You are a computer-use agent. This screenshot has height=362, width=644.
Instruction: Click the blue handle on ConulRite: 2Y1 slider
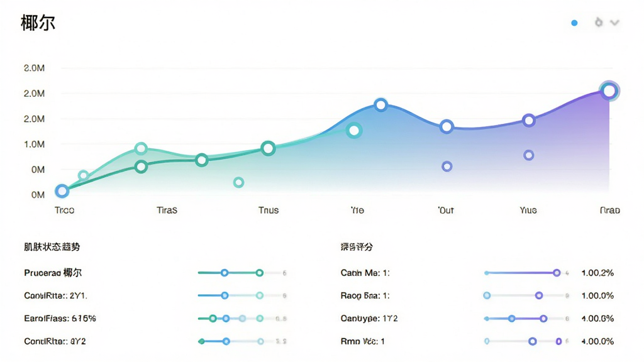click(225, 295)
